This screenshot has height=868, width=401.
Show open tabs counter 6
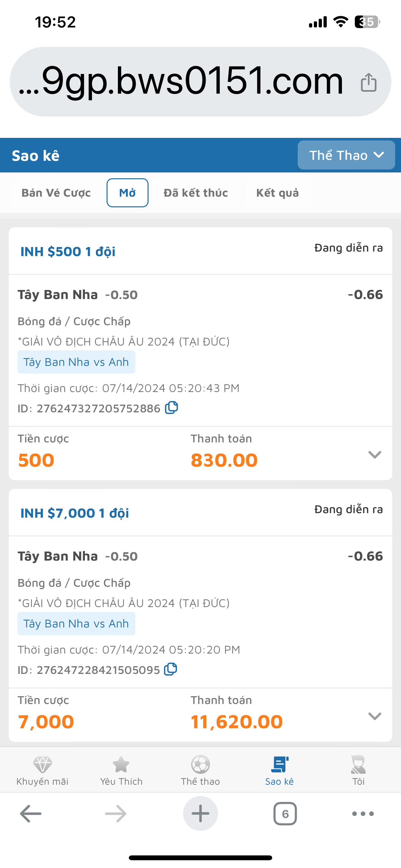click(x=285, y=814)
